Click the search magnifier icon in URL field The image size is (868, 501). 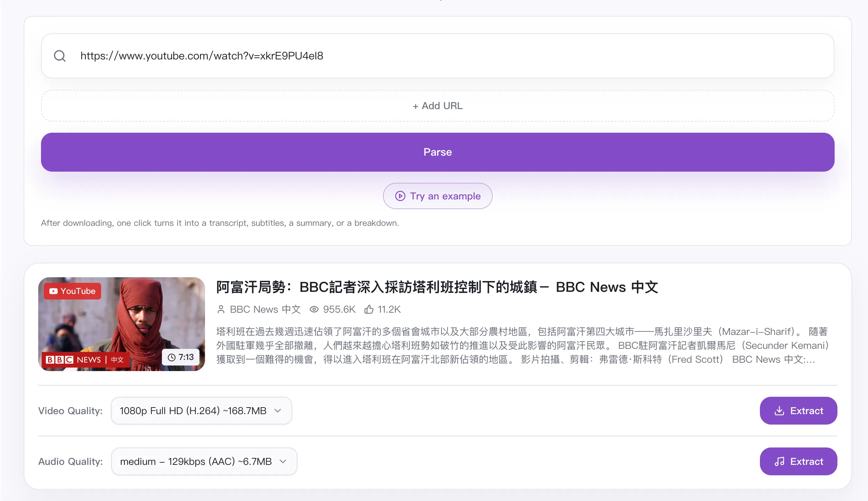[60, 56]
